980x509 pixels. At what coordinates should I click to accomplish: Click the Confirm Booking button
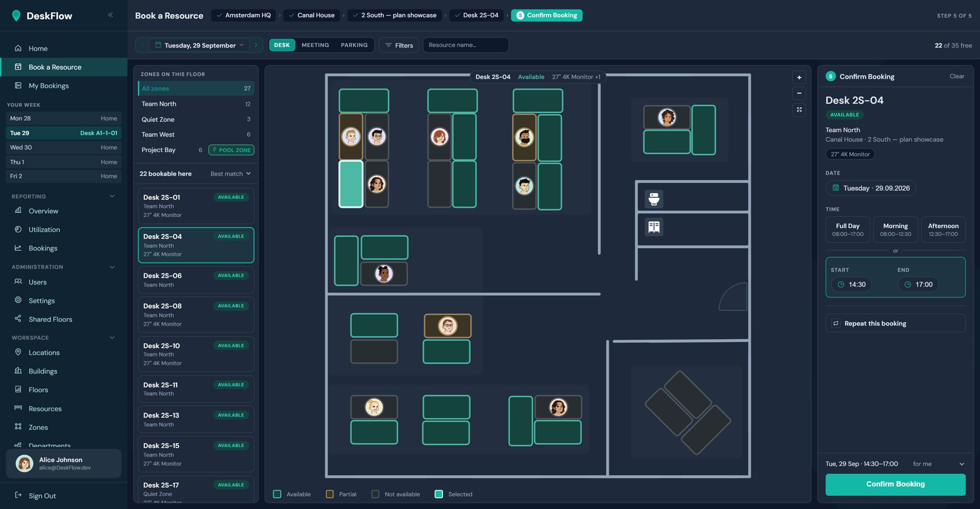tap(895, 485)
